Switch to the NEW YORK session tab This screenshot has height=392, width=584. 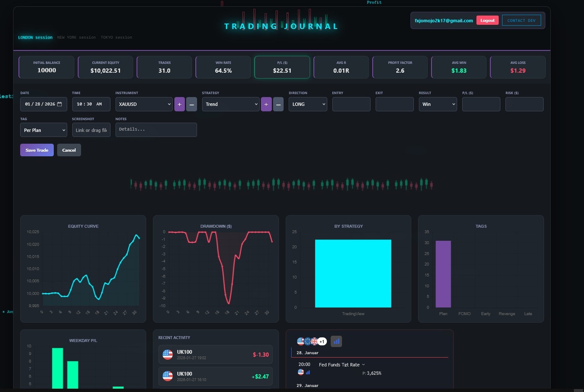click(x=76, y=37)
